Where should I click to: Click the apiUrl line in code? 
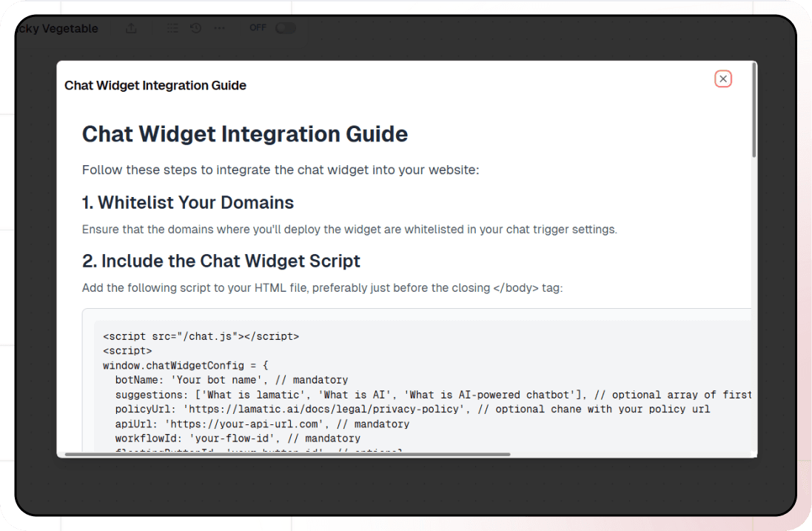[262, 424]
